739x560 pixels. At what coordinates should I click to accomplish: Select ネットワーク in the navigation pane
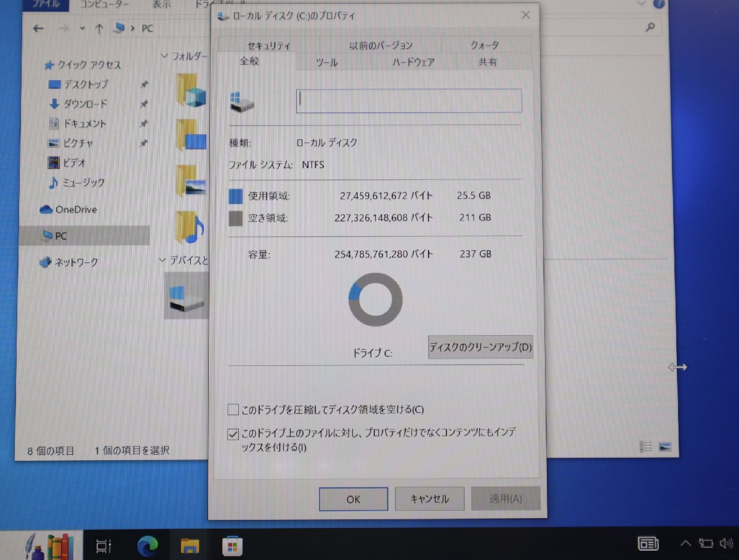click(x=74, y=262)
